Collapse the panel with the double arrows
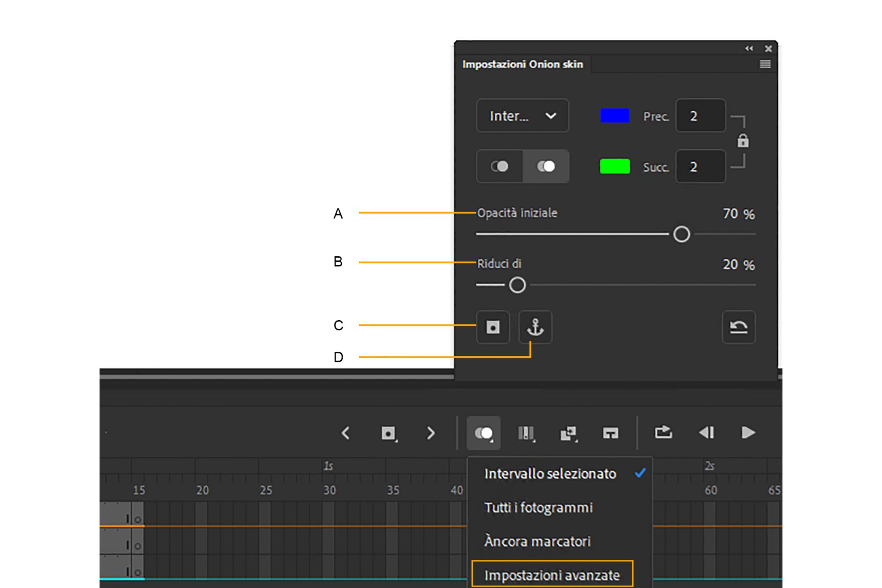The height and width of the screenshot is (588, 882). (x=749, y=48)
